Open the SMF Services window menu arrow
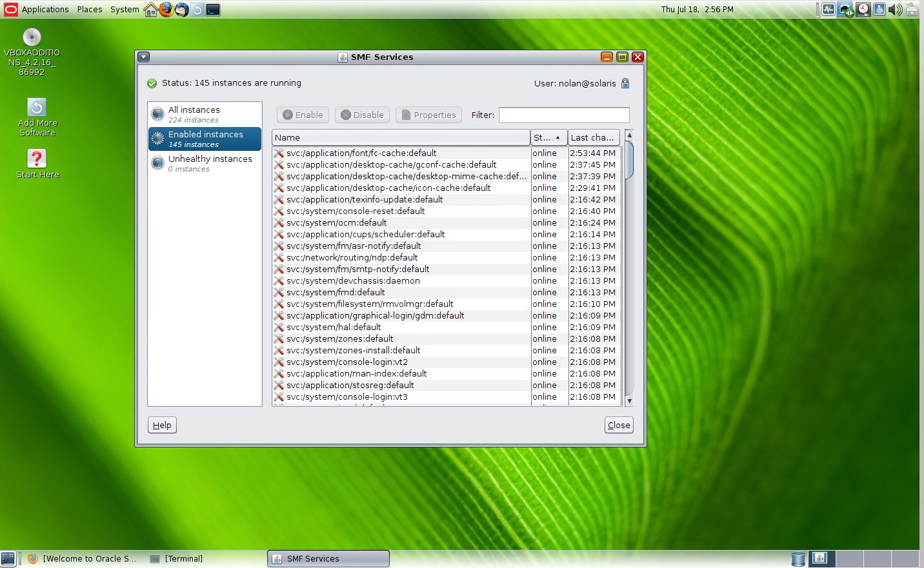This screenshot has width=924, height=568. tap(144, 57)
